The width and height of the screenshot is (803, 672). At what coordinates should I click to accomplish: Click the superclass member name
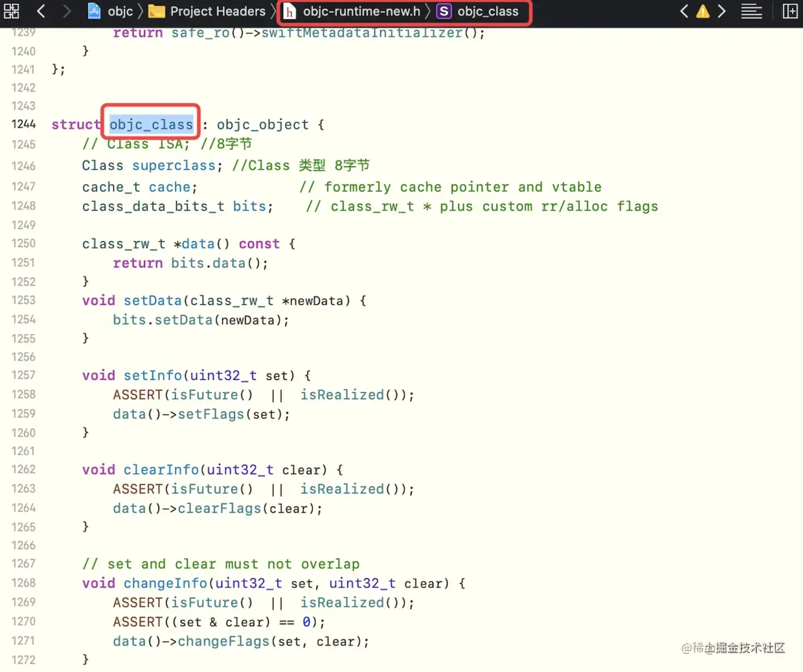174,166
